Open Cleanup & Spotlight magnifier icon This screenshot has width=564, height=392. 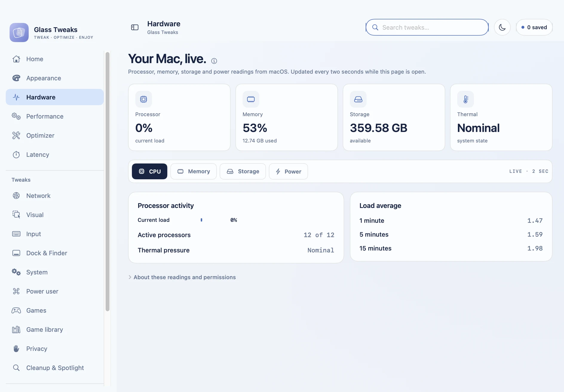pos(16,368)
